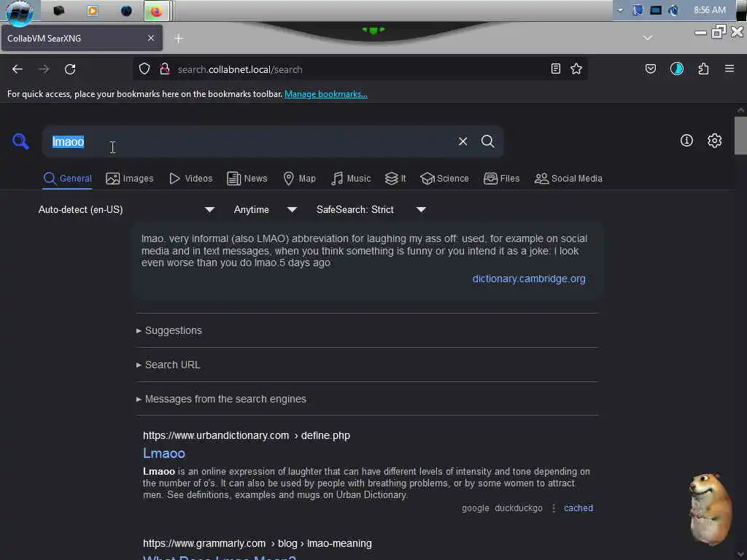Click the page vertical scrollbar thumb

pyautogui.click(x=740, y=135)
